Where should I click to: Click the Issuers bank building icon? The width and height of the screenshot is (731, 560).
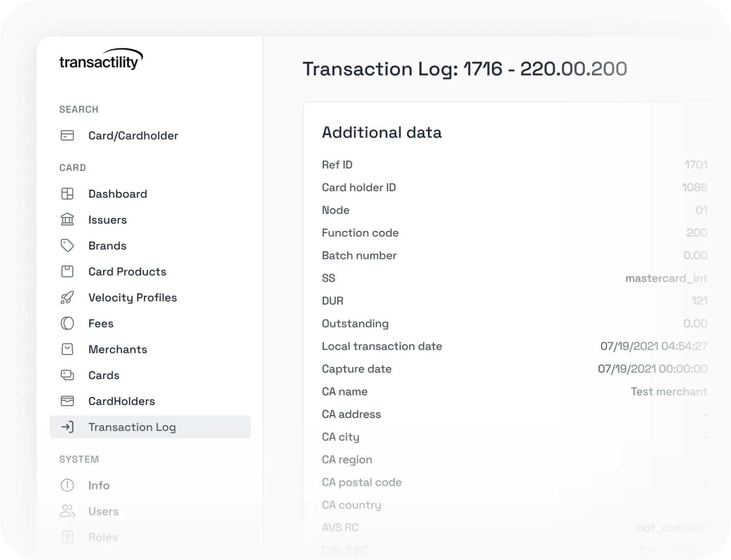67,220
